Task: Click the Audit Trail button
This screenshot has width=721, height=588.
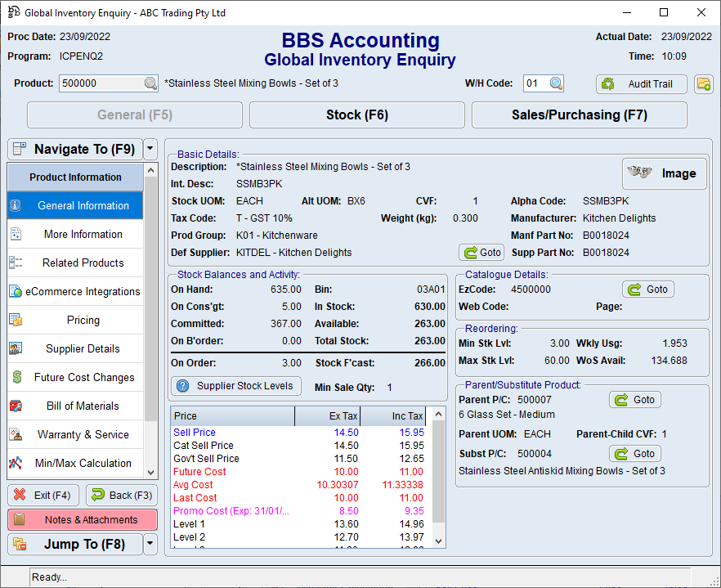Action: point(641,83)
